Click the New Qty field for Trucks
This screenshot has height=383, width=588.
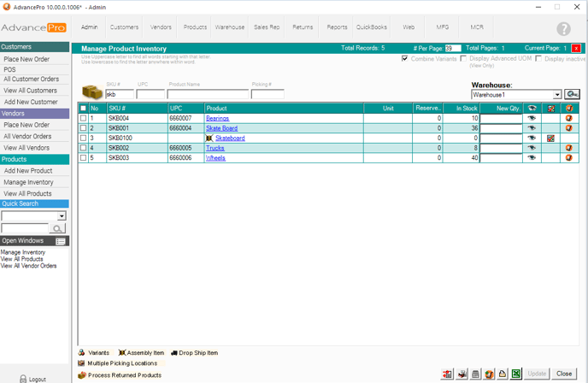coord(501,148)
